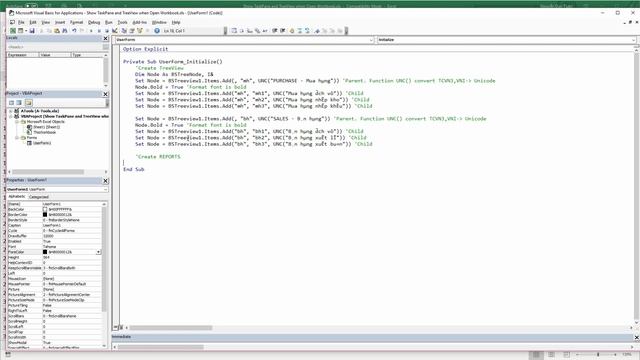Save the workbook with the Save icon
The width and height of the screenshot is (640, 360).
31,31
